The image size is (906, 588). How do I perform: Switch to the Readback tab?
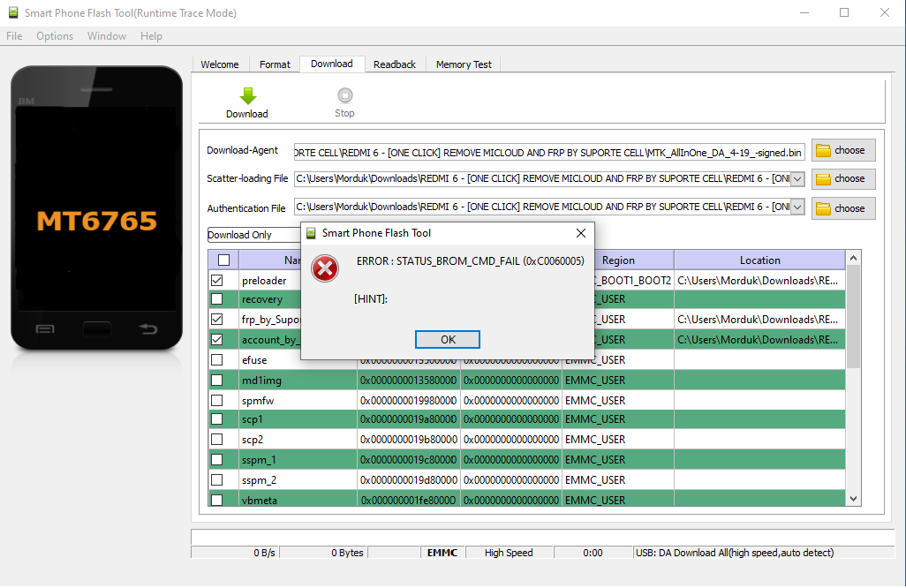click(395, 64)
